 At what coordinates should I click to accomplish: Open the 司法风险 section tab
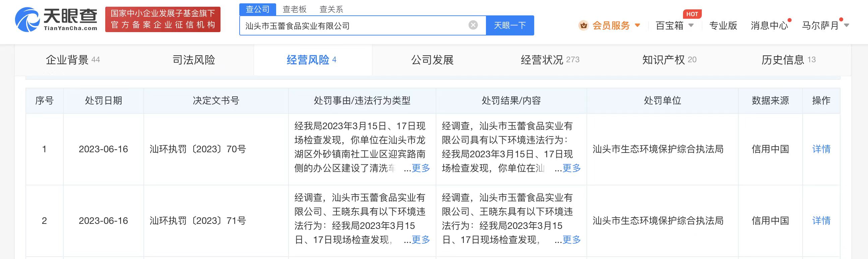coord(194,60)
